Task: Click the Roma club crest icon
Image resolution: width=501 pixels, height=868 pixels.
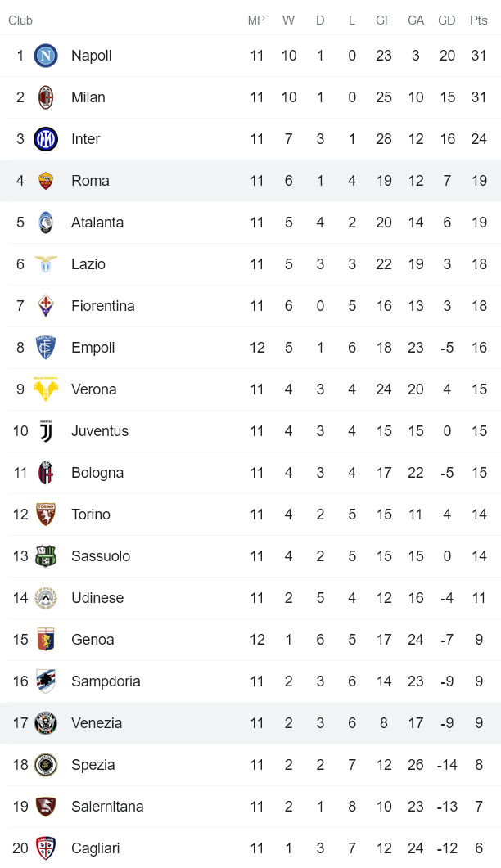Action: [46, 181]
